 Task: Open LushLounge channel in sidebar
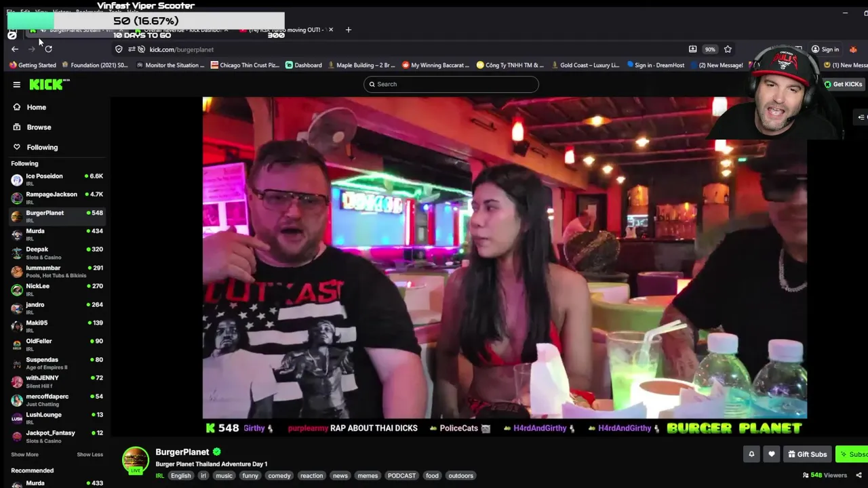[57, 418]
